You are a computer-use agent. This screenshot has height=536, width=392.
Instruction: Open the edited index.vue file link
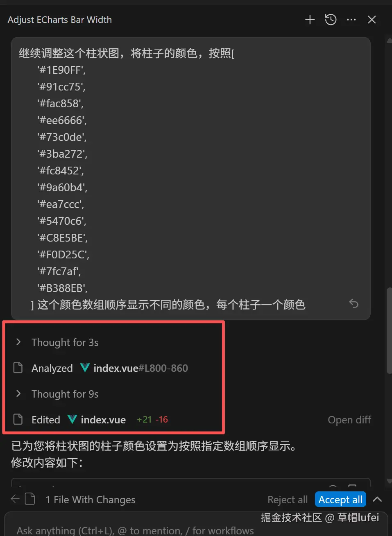coord(103,420)
